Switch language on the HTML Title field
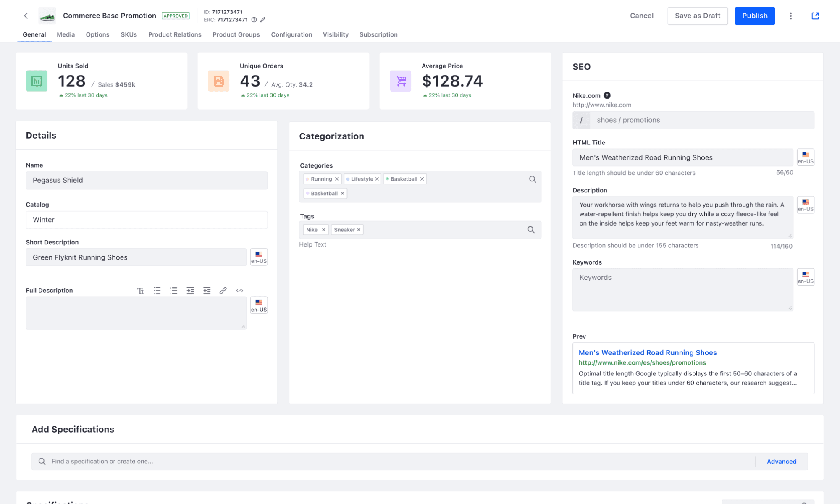 (x=805, y=157)
